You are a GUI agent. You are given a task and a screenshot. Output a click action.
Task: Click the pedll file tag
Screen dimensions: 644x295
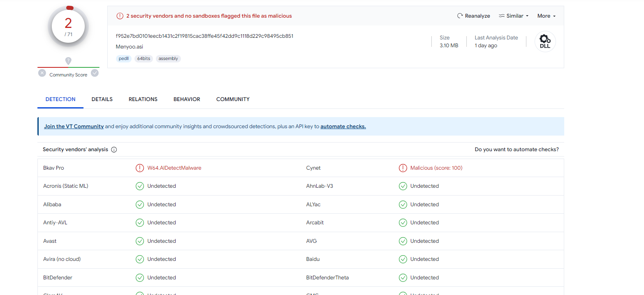point(124,59)
